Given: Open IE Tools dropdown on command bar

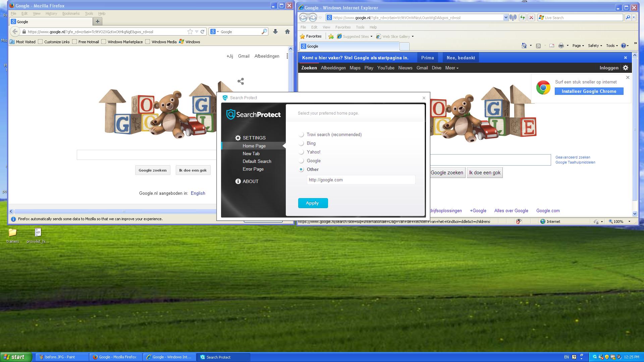Looking at the screenshot, I should click(612, 46).
